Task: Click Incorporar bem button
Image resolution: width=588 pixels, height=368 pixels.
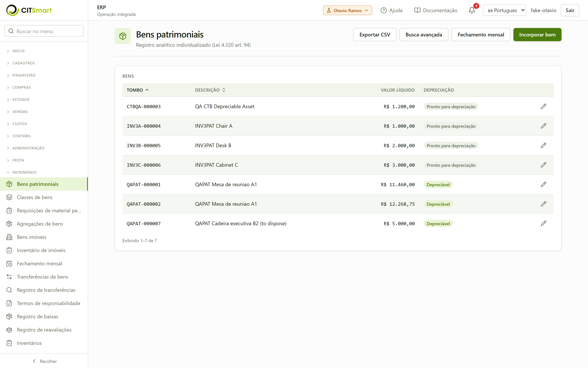Action: [537, 35]
